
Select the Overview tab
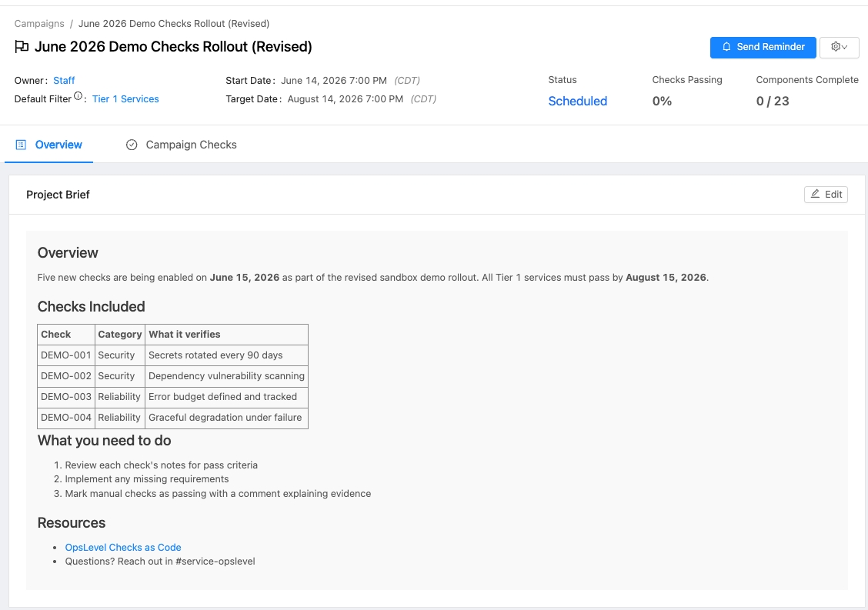48,145
